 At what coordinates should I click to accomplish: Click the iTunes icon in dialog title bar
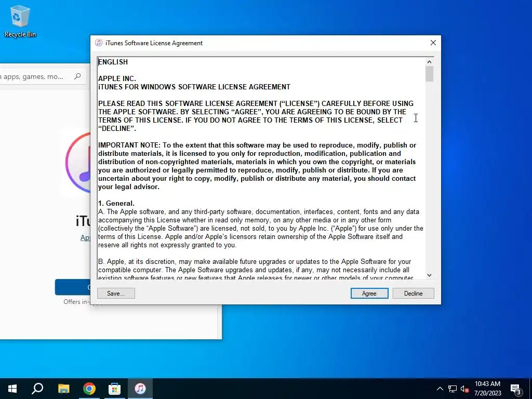click(99, 43)
